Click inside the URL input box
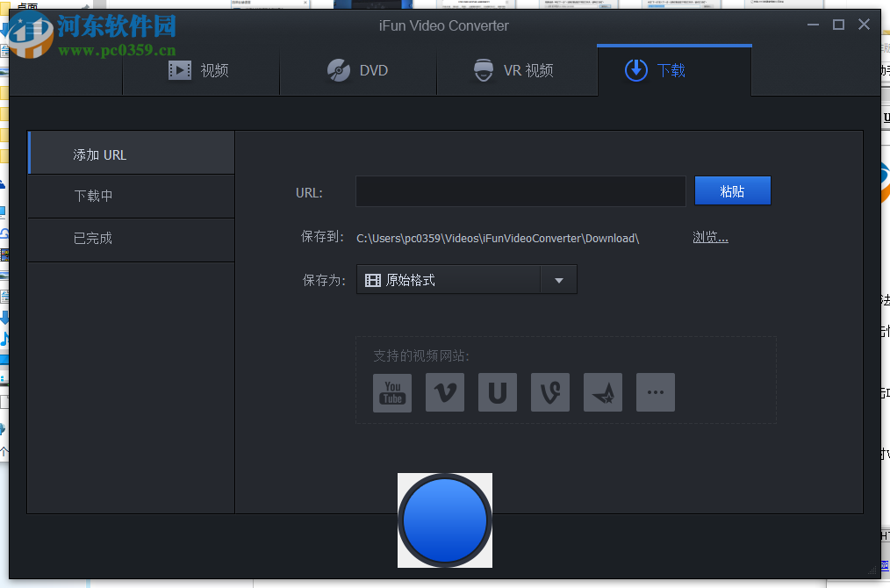Image resolution: width=890 pixels, height=588 pixels. [520, 190]
